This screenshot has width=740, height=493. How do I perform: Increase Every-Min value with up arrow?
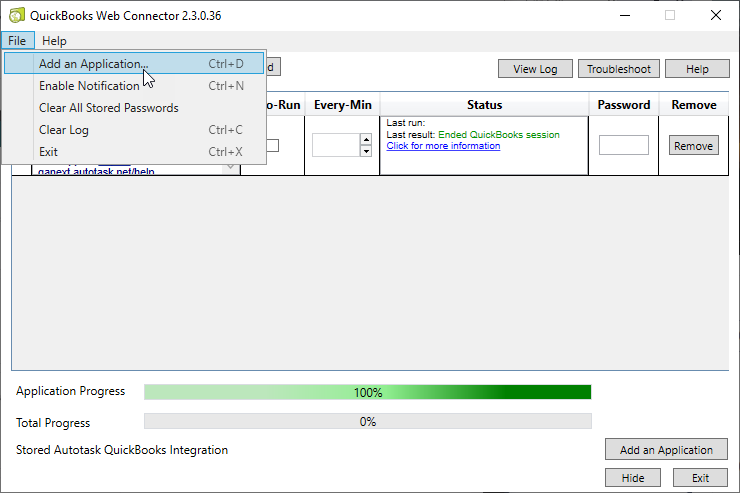coord(366,139)
